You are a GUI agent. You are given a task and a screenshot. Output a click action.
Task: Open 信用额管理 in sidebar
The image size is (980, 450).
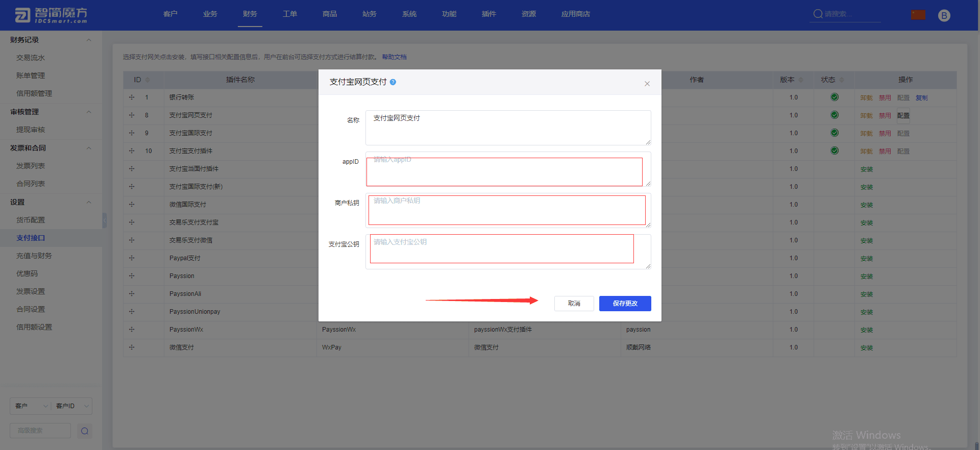click(x=34, y=93)
